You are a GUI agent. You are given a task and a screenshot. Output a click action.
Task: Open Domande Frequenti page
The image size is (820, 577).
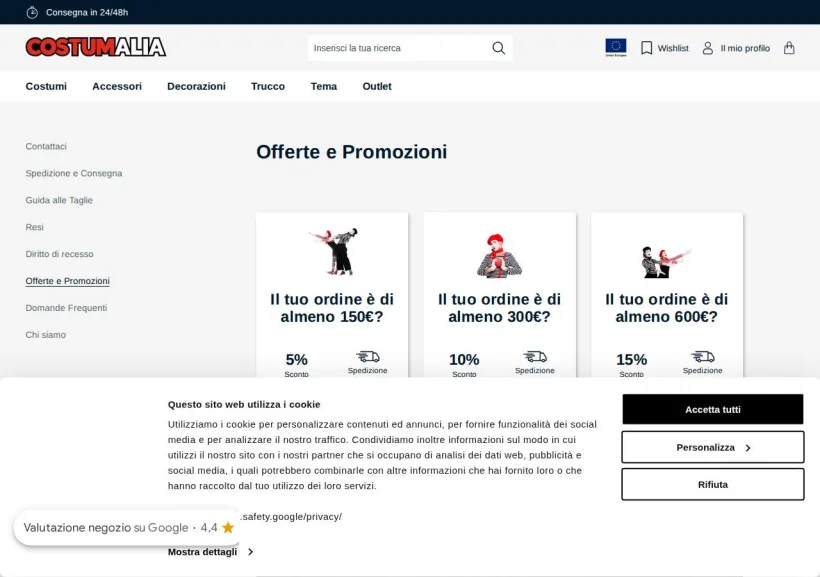(66, 308)
